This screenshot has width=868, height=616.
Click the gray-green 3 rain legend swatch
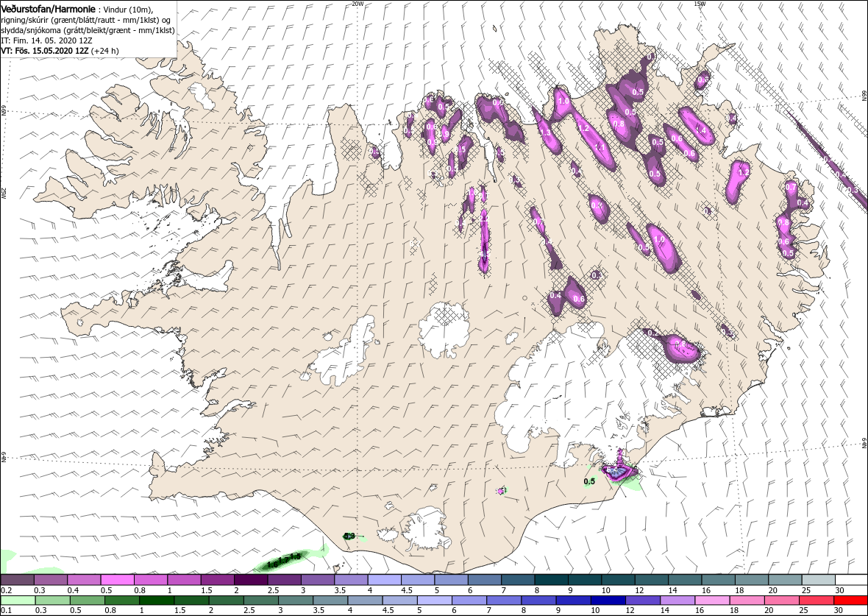[295, 601]
